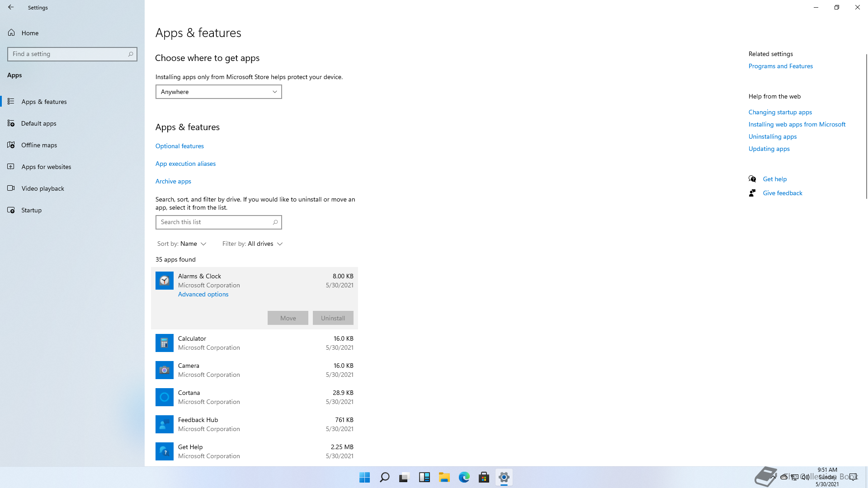Open Changing startup apps help link
This screenshot has height=488, width=868.
(x=780, y=112)
